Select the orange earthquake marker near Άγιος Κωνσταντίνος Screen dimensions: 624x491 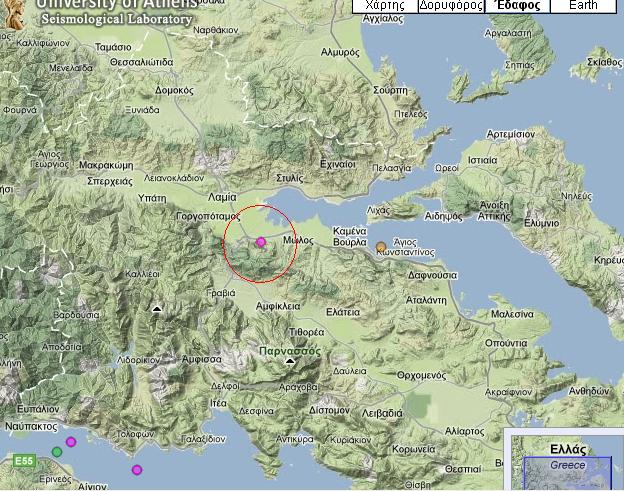click(380, 246)
